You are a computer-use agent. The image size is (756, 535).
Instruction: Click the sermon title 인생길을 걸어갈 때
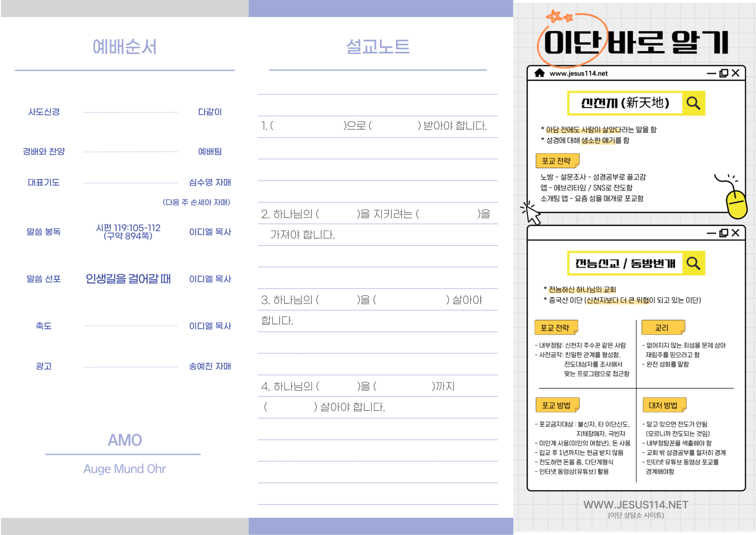(x=128, y=279)
